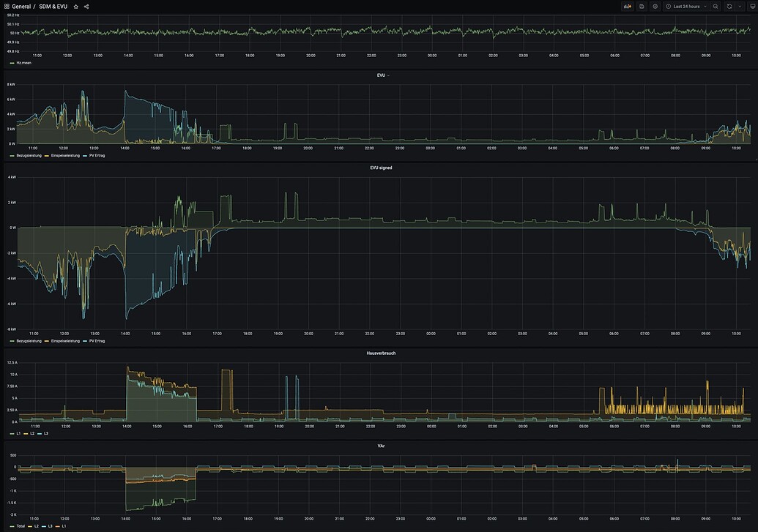Open dashboard settings gear icon
The image size is (758, 532).
[655, 7]
